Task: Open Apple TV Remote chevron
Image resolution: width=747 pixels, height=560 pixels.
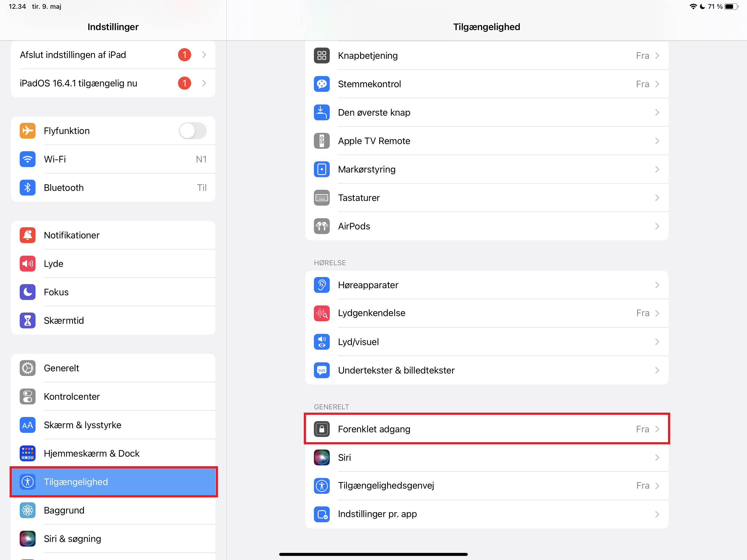Action: [657, 141]
